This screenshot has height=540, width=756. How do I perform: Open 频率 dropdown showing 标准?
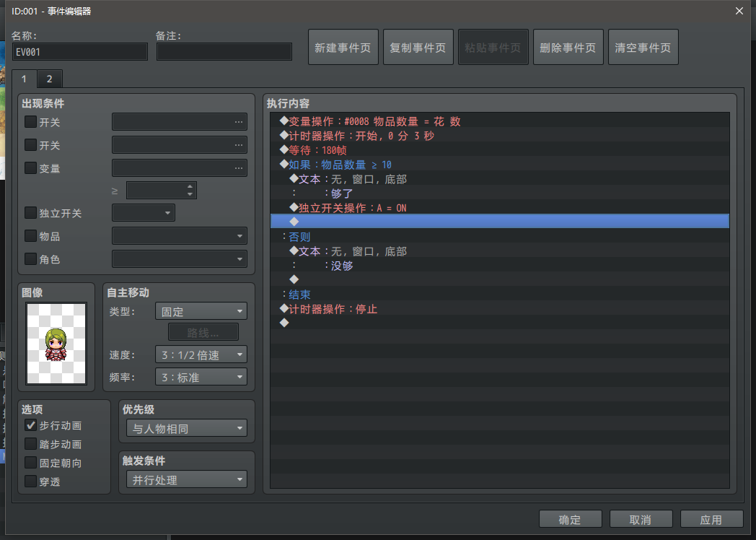(x=201, y=377)
